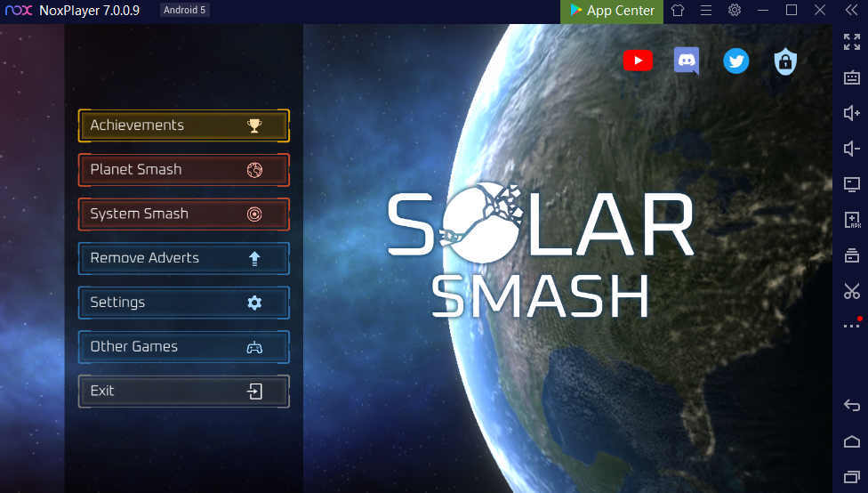Open the YouTube channel icon

click(x=638, y=61)
